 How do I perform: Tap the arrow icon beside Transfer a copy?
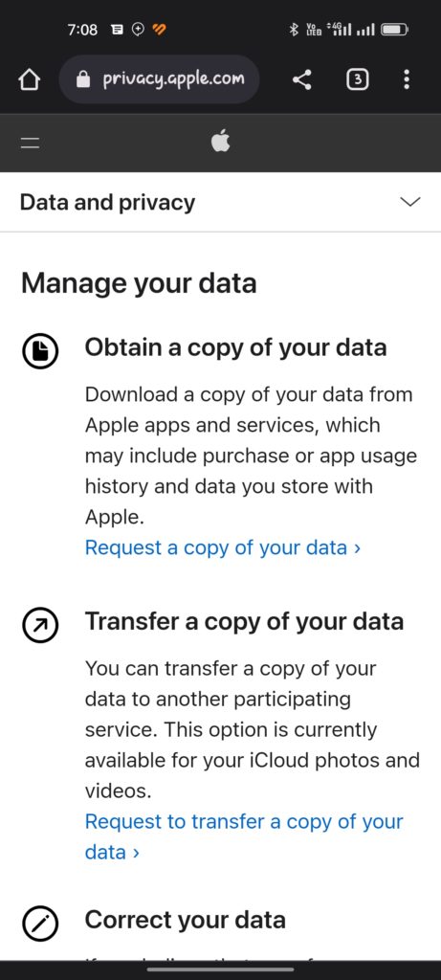pyautogui.click(x=40, y=624)
